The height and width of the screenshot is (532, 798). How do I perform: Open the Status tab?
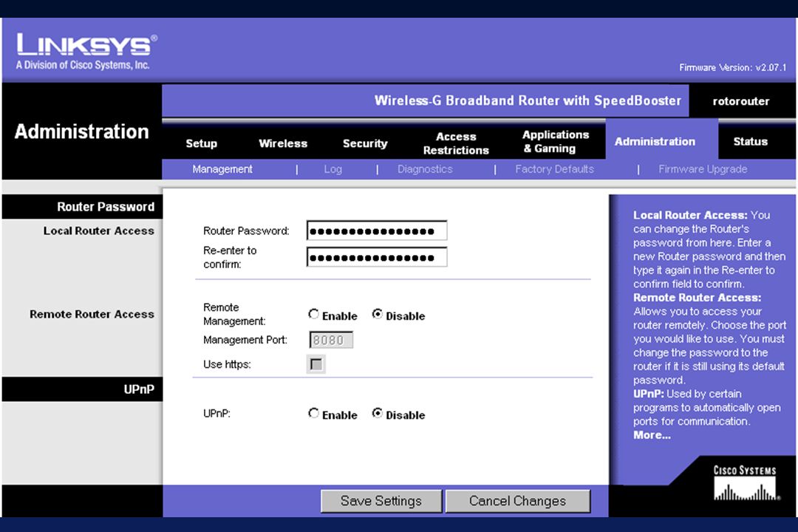[750, 142]
